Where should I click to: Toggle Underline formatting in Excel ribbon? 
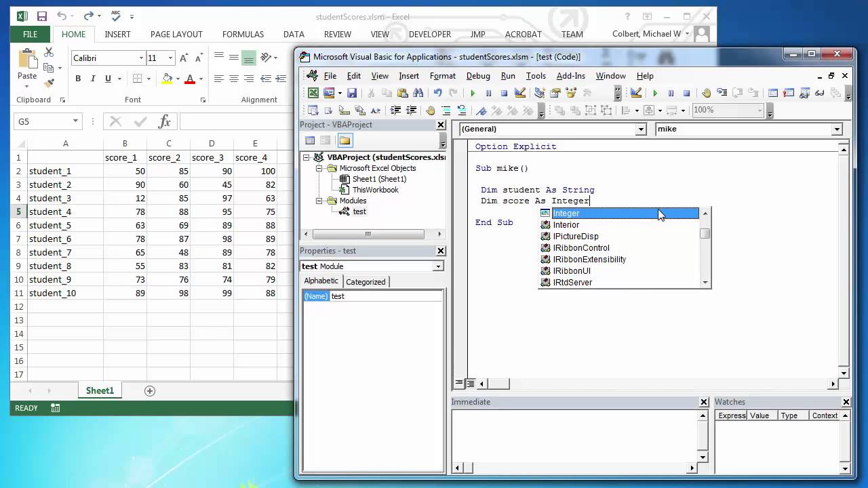[108, 79]
